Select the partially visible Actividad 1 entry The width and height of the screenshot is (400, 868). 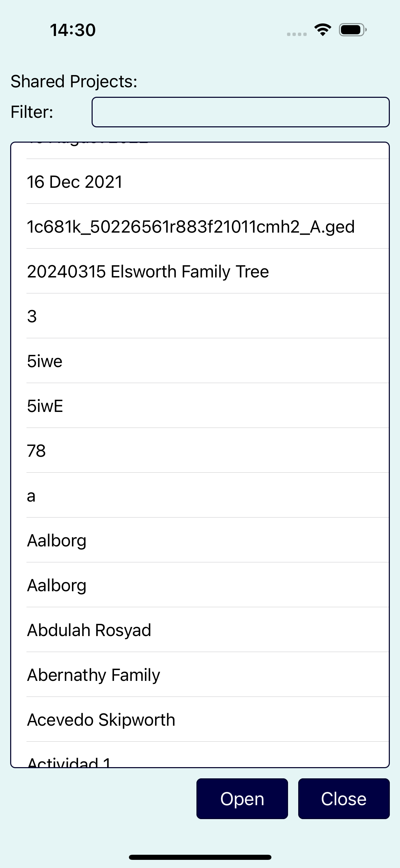click(x=208, y=754)
